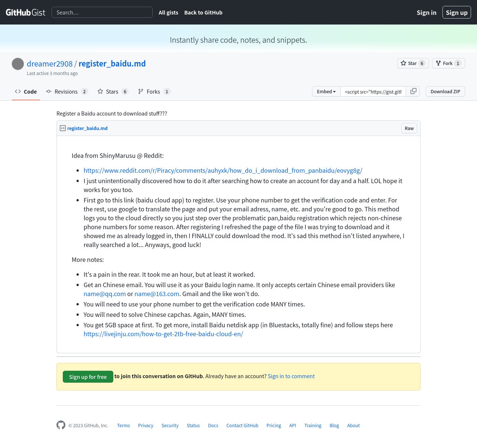477x448 pixels.
Task: Click the copy embed script icon
Action: pos(413,91)
